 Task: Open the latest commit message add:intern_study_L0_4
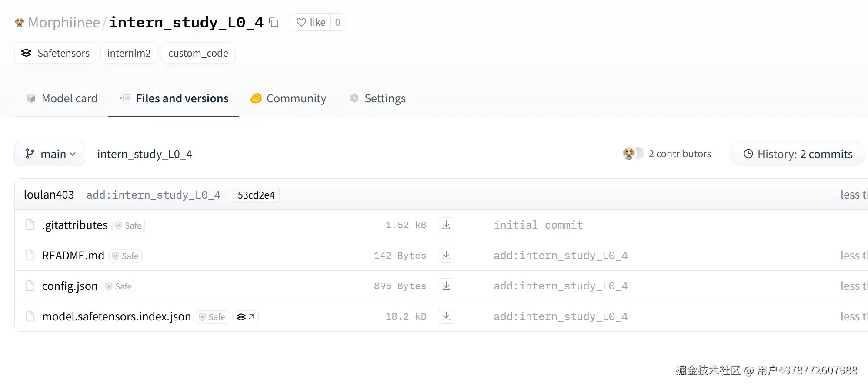153,195
